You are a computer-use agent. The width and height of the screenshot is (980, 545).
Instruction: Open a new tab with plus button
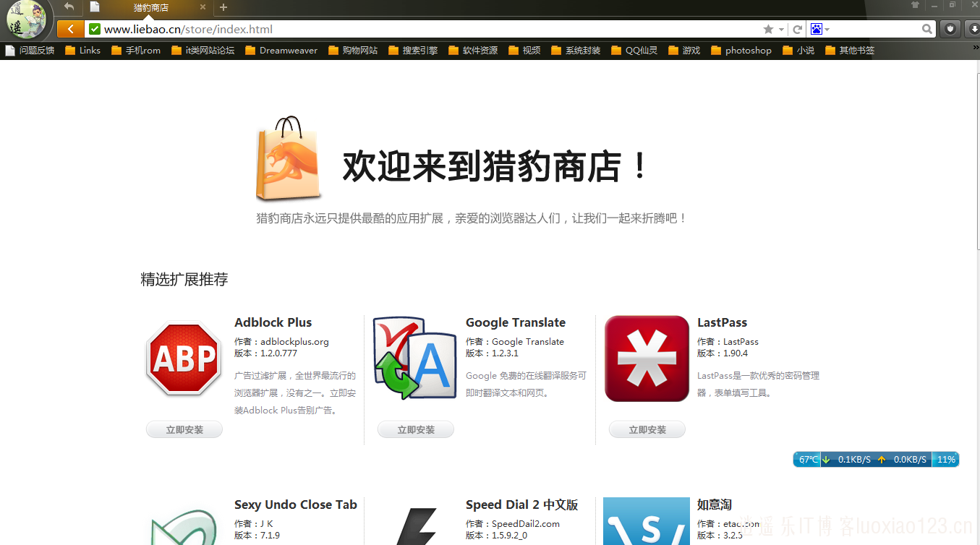223,7
